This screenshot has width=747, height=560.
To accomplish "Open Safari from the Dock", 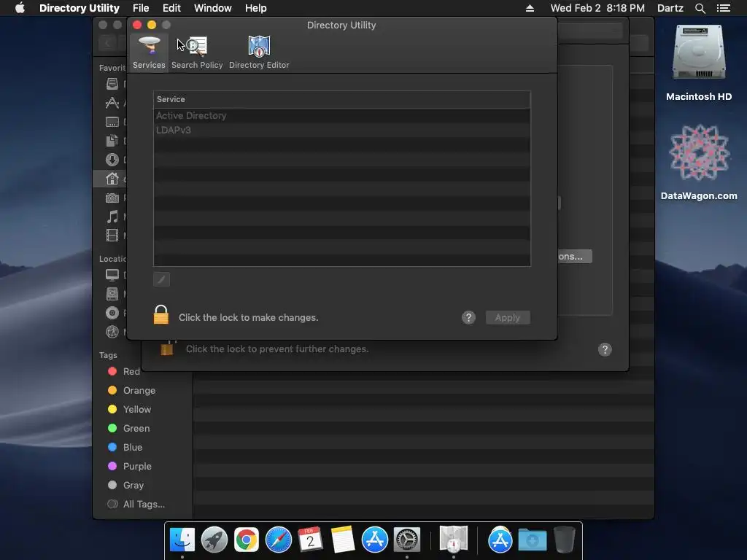I will pyautogui.click(x=278, y=540).
